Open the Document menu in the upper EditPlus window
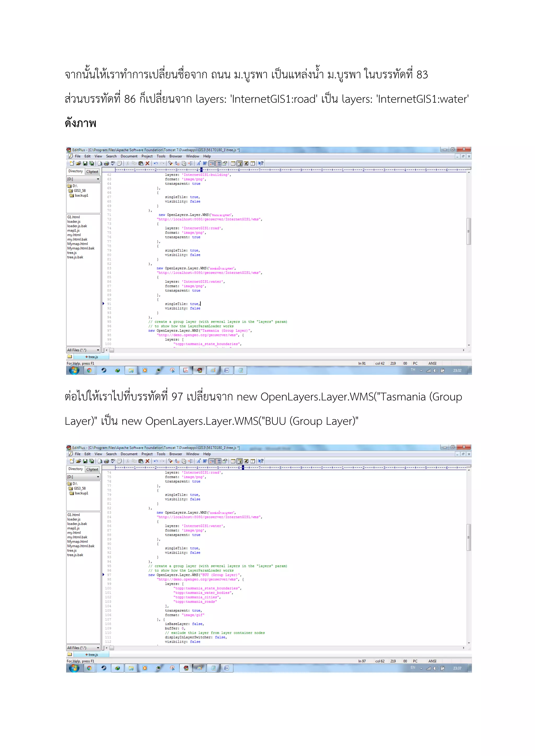Image resolution: width=535 pixels, height=756 pixels. (x=129, y=156)
